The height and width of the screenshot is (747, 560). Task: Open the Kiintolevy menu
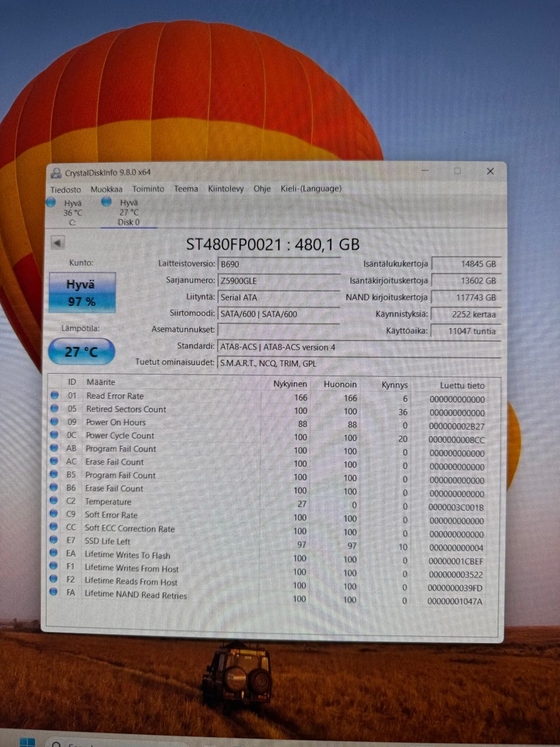coord(226,189)
